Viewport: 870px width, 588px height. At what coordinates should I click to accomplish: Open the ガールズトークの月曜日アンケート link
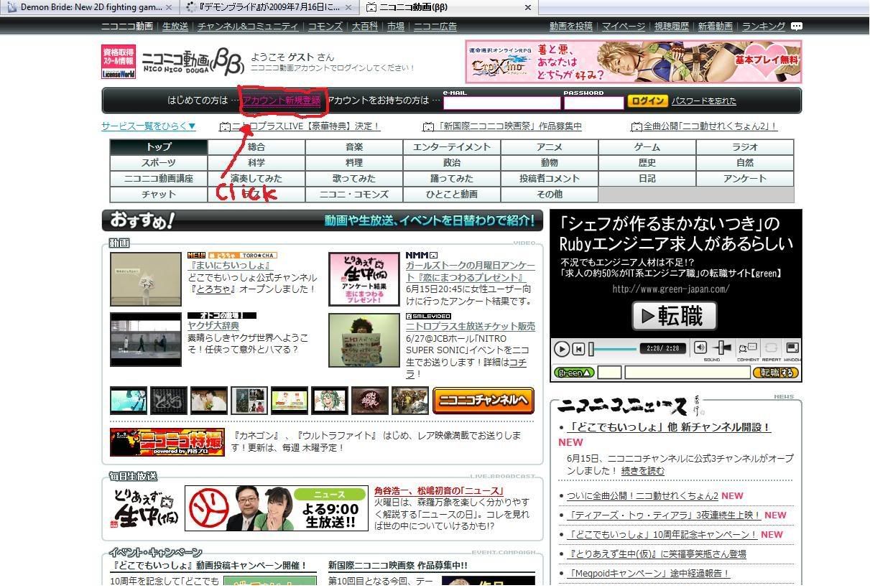[471, 271]
